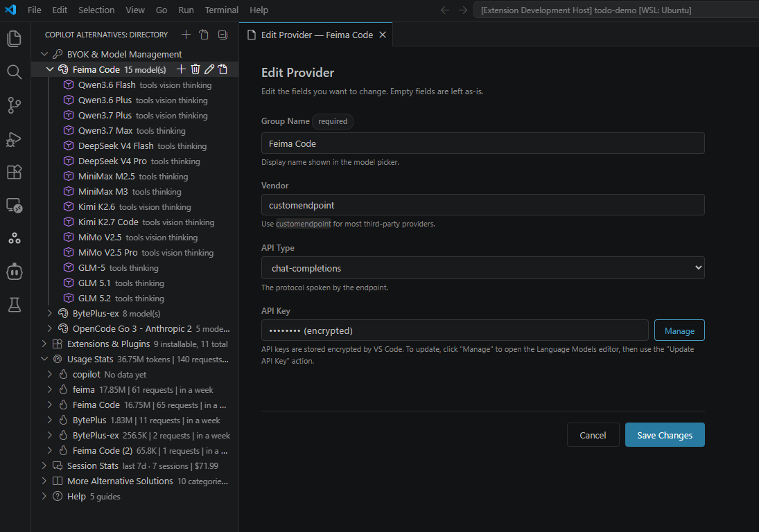The image size is (759, 532).
Task: Click the VS Code logo icon
Action: point(10,10)
